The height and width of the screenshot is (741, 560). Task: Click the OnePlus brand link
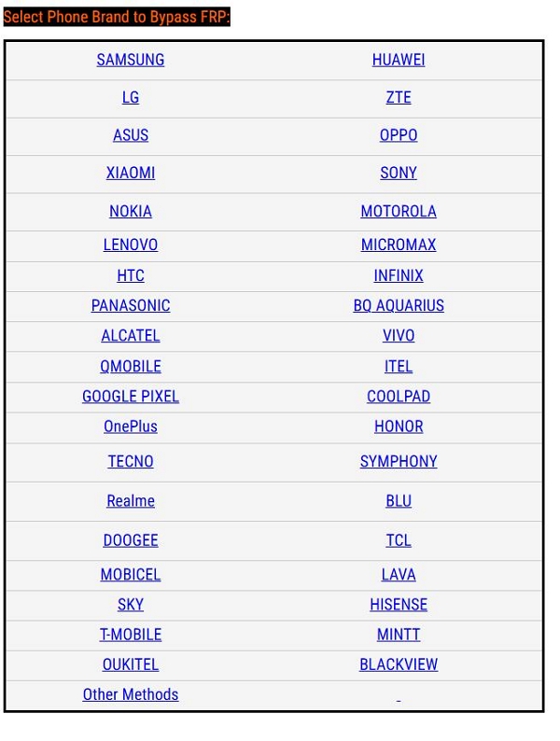[x=131, y=426]
